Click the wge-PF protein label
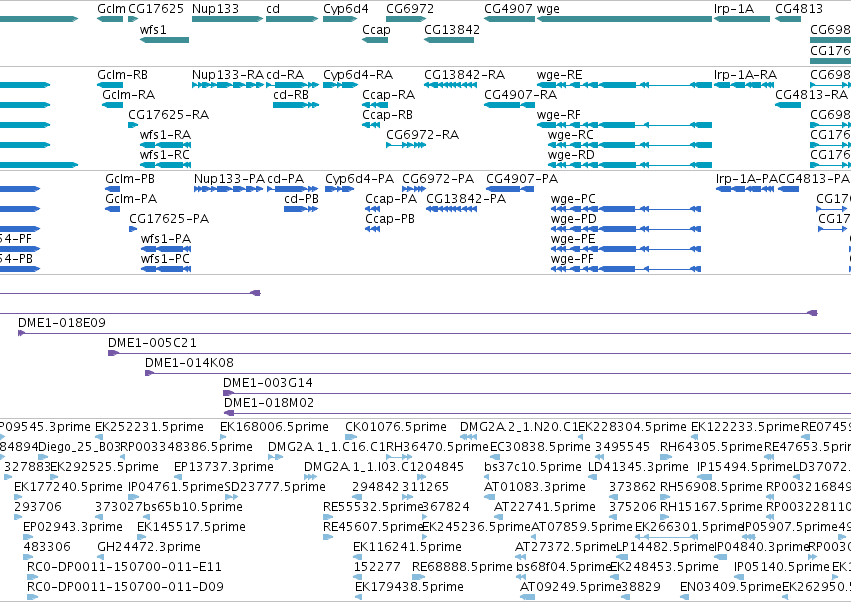 [572, 258]
